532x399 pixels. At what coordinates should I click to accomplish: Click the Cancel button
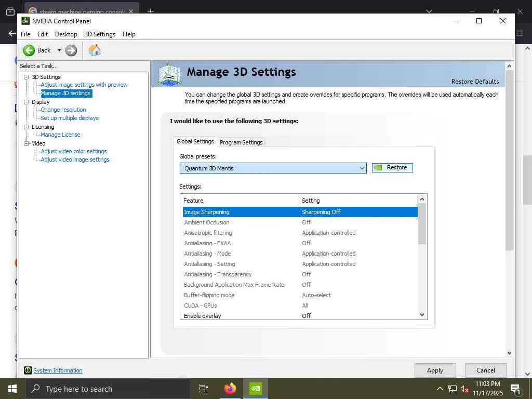pyautogui.click(x=486, y=370)
